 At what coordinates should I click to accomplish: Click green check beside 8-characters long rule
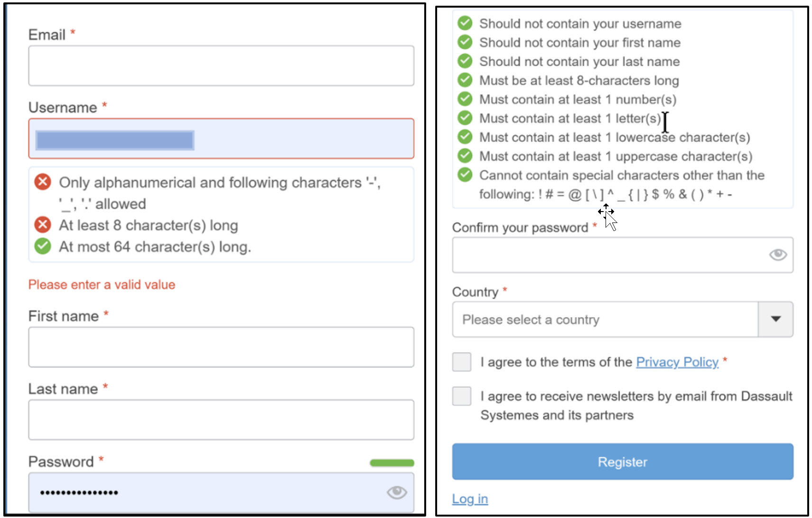pos(465,80)
